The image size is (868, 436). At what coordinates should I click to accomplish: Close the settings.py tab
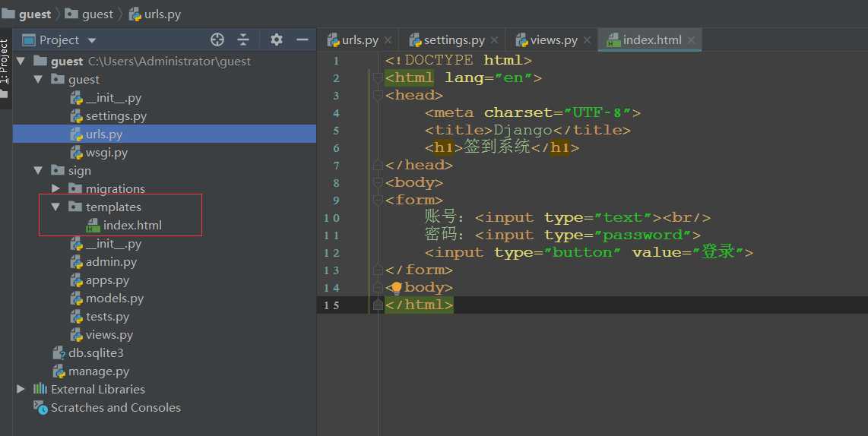[x=494, y=40]
